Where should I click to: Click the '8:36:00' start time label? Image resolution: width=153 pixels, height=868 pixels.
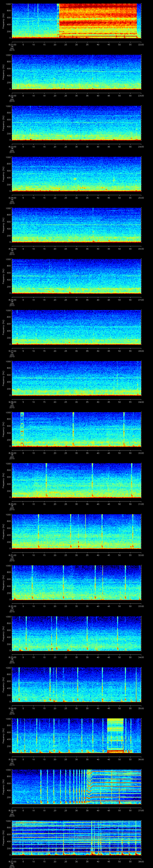coord(12,810)
